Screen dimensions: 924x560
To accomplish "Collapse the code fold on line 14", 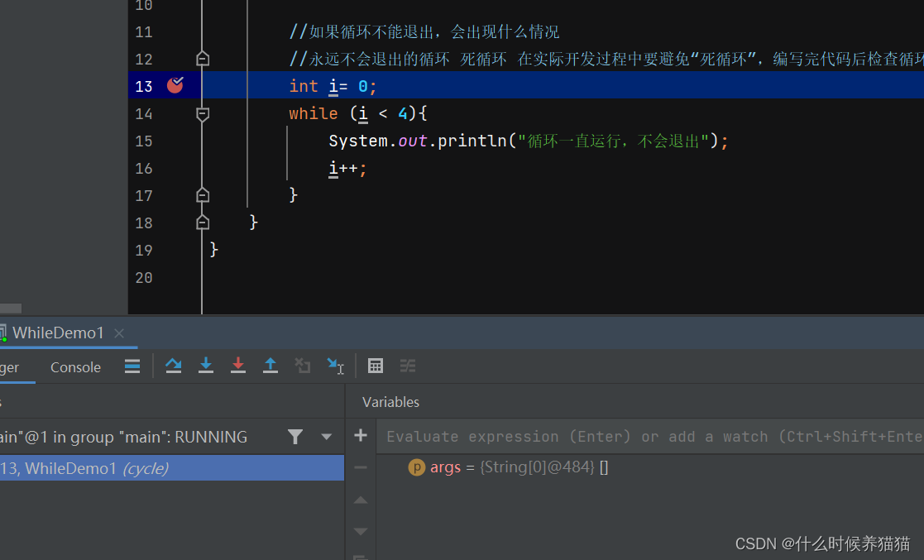I will coord(202,114).
